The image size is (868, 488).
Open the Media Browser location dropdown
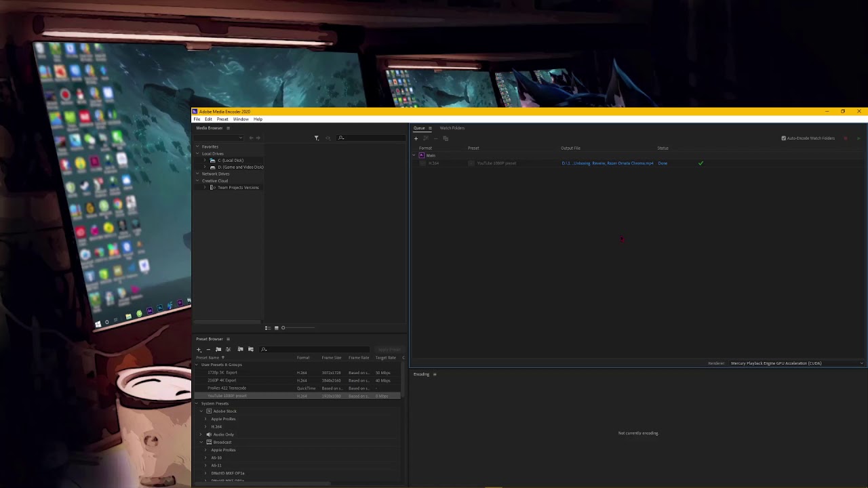click(219, 138)
